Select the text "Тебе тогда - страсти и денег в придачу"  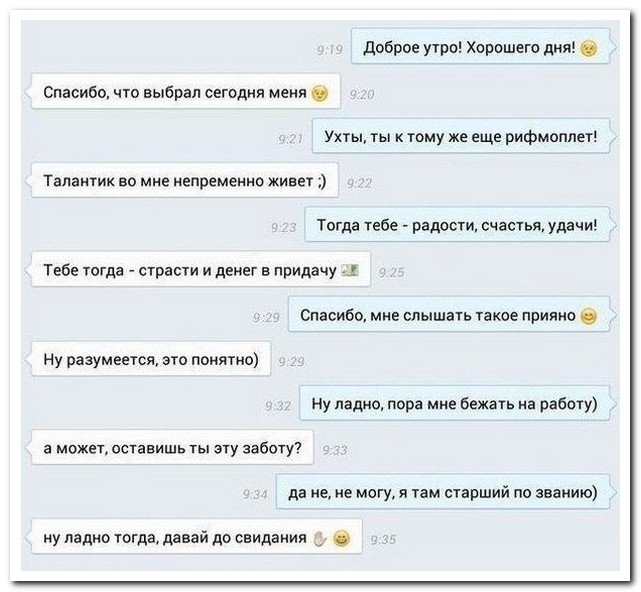[x=190, y=270]
